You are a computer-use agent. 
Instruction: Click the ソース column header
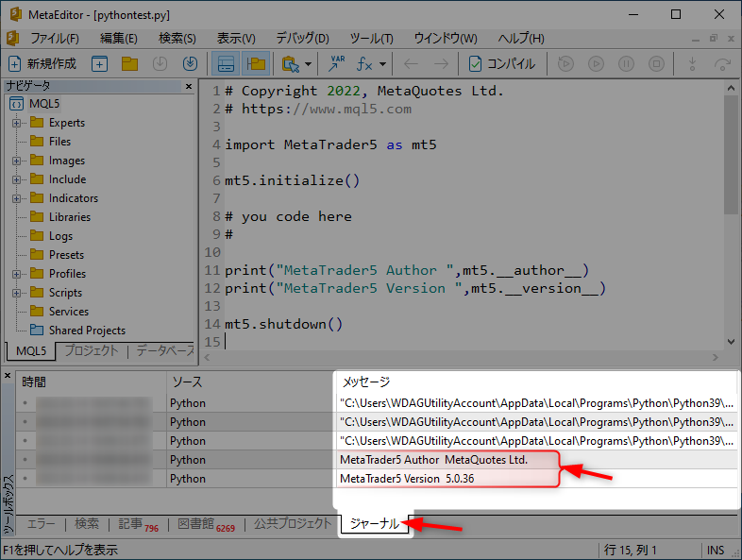click(x=251, y=382)
